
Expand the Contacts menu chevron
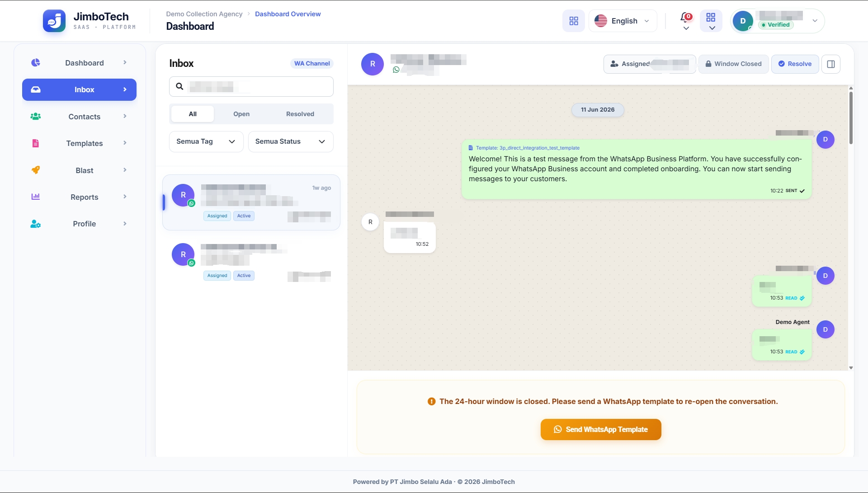point(125,116)
